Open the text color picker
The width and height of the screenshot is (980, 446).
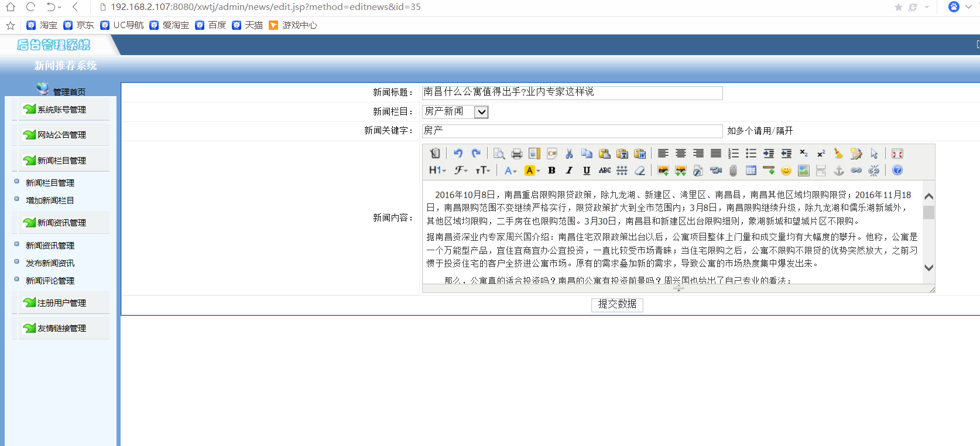pos(510,171)
